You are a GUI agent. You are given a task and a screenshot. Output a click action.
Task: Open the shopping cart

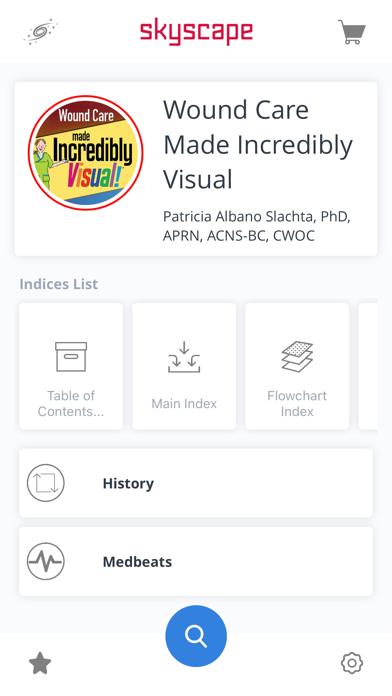pos(352,32)
